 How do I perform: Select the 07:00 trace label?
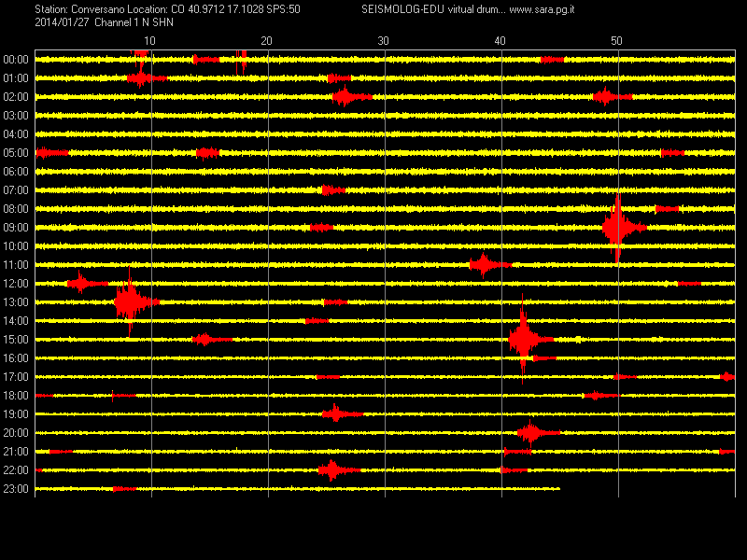(x=16, y=190)
